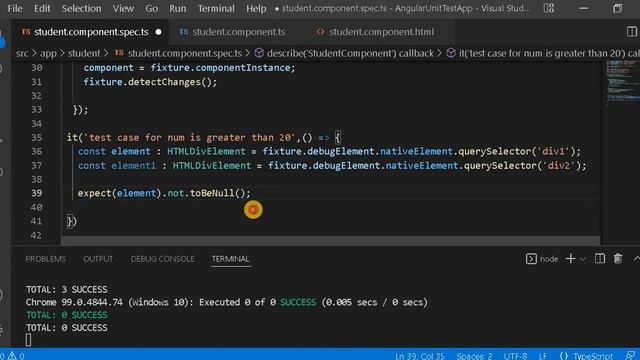Open the new terminal launch profile dropdown
The image size is (640, 360).
tap(583, 259)
